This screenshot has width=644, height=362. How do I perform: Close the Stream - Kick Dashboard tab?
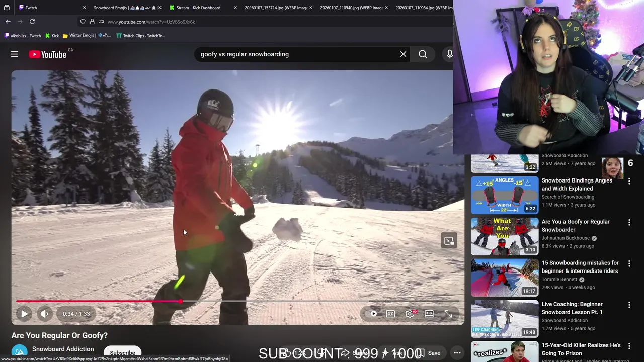(x=235, y=8)
